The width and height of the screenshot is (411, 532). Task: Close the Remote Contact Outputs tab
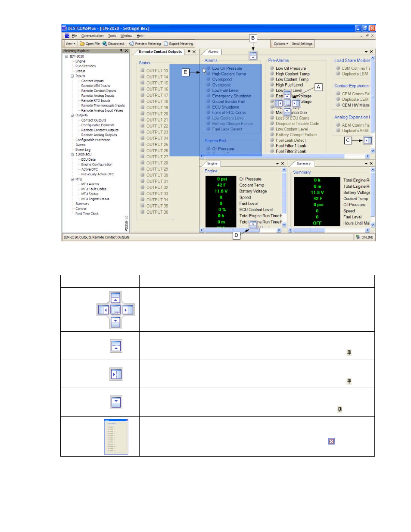pyautogui.click(x=194, y=52)
